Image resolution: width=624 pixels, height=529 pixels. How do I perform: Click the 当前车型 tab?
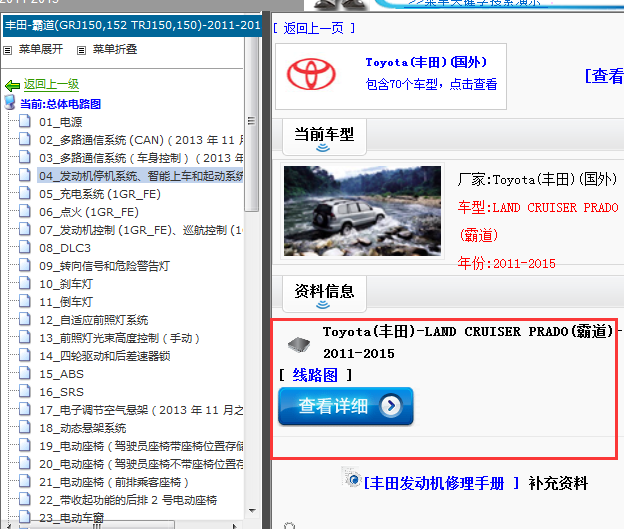[324, 137]
